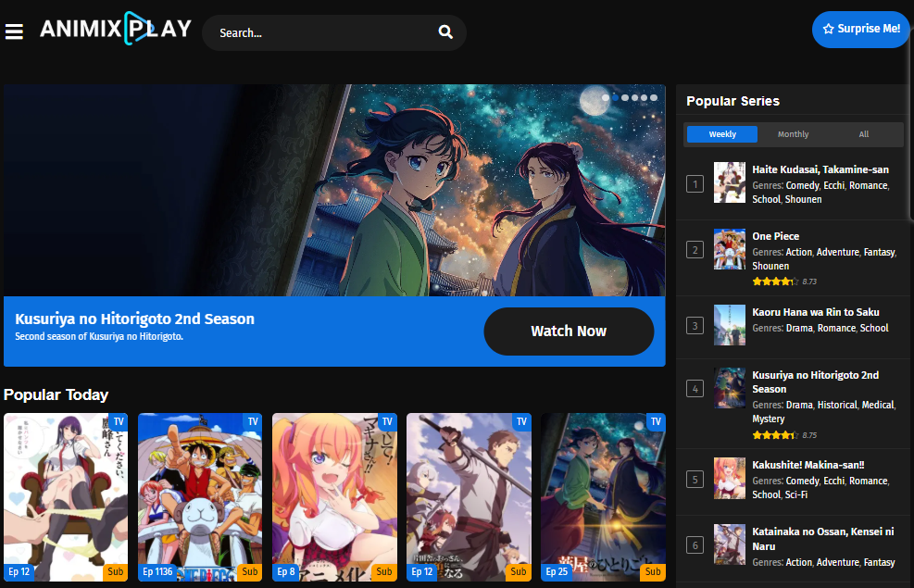Open One Piece in Popular Series
Viewport: 914px width, 588px height.
point(775,236)
